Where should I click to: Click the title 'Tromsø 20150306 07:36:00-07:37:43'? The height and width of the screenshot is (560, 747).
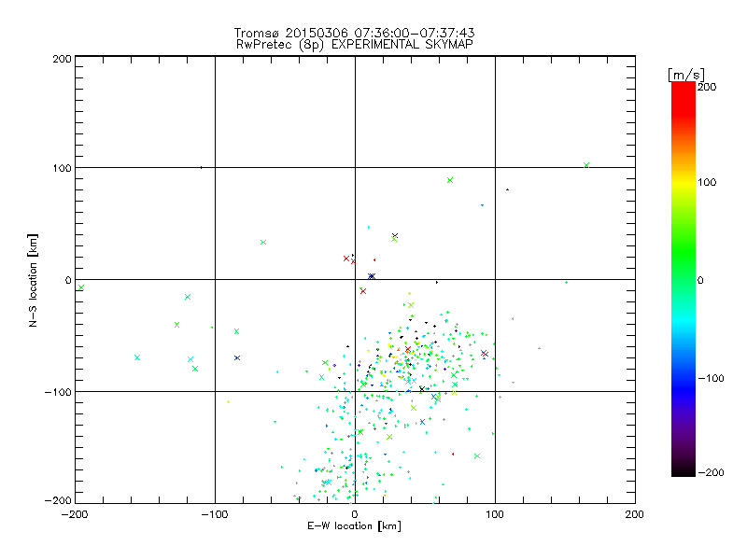click(354, 33)
